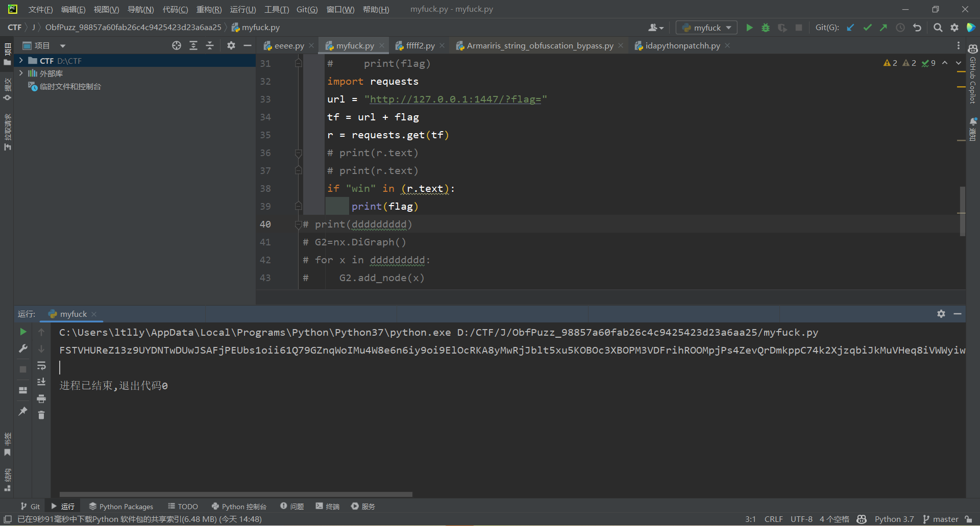The width and height of the screenshot is (980, 526).
Task: Toggle soft-wrap in Run console
Action: [41, 365]
